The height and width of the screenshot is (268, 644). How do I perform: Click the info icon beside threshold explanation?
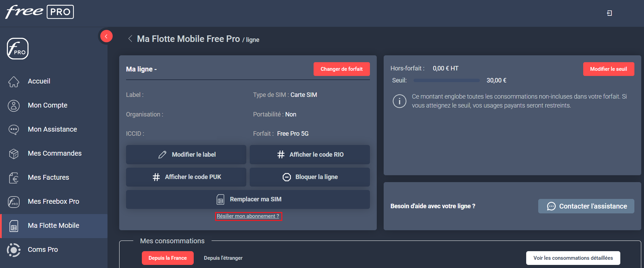(399, 101)
